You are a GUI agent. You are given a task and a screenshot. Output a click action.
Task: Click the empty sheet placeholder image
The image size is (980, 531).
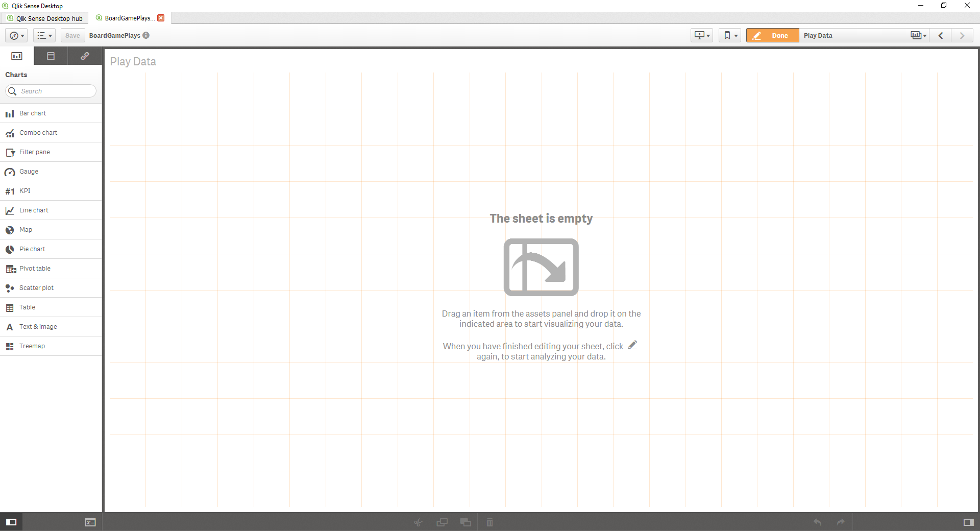(x=541, y=267)
